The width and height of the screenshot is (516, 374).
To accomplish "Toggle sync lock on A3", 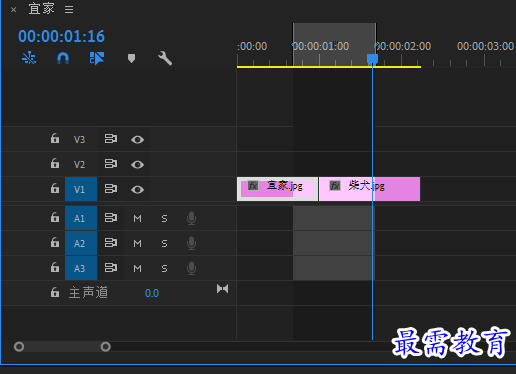I will [111, 268].
